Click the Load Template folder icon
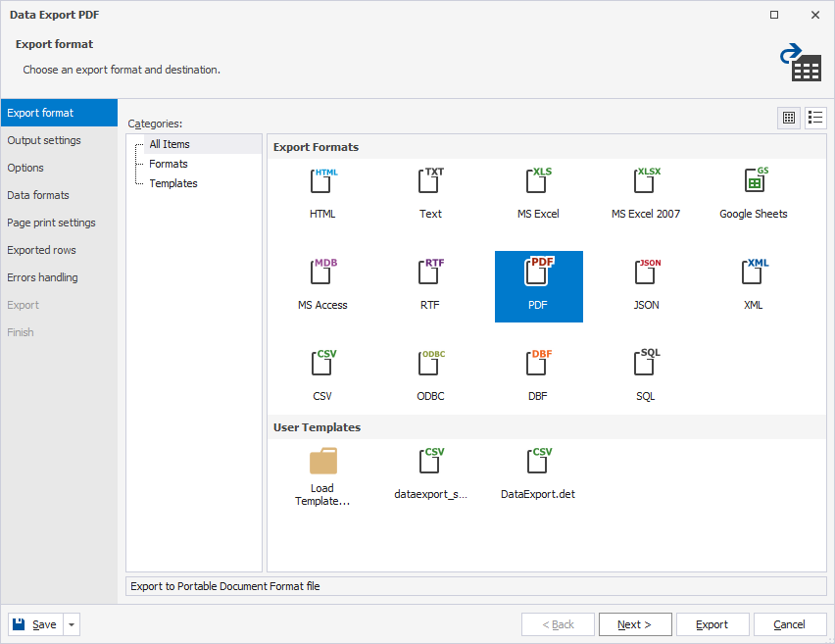 coord(322,462)
